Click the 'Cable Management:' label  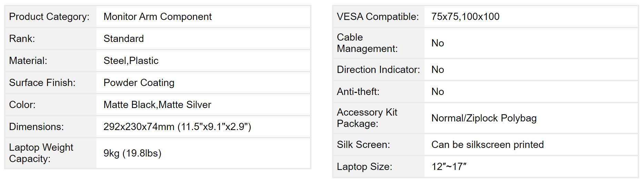(x=367, y=43)
